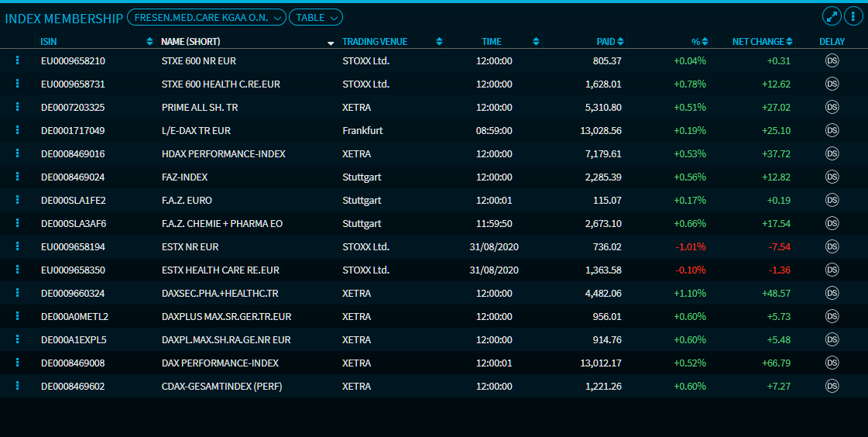This screenshot has height=437, width=868.
Task: Sort by the TIME column header
Action: click(492, 42)
